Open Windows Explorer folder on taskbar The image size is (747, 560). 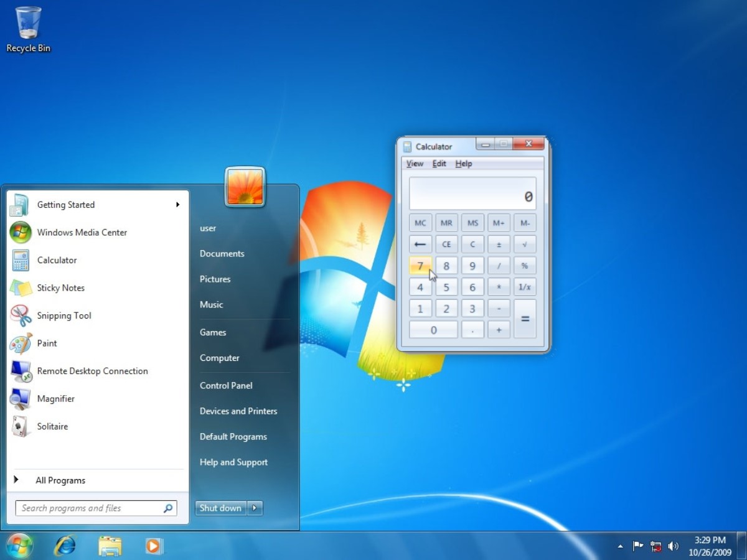click(110, 546)
